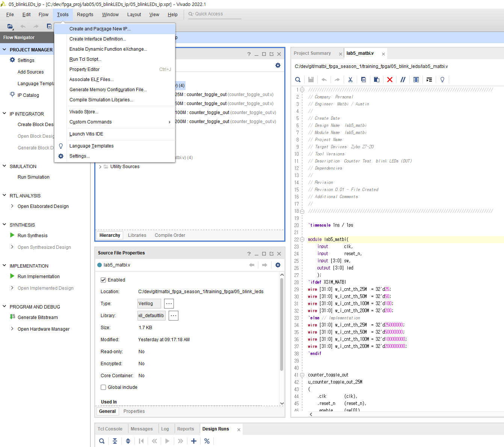Image resolution: width=504 pixels, height=447 pixels.
Task: Toggle percentage view in Design Runs
Action: (x=207, y=441)
